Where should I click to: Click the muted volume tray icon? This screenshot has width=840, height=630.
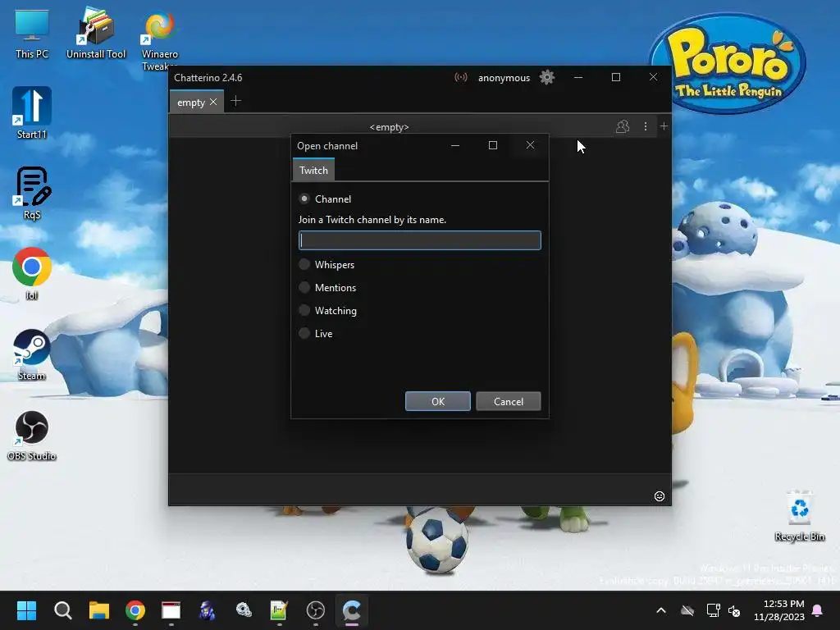pos(734,610)
